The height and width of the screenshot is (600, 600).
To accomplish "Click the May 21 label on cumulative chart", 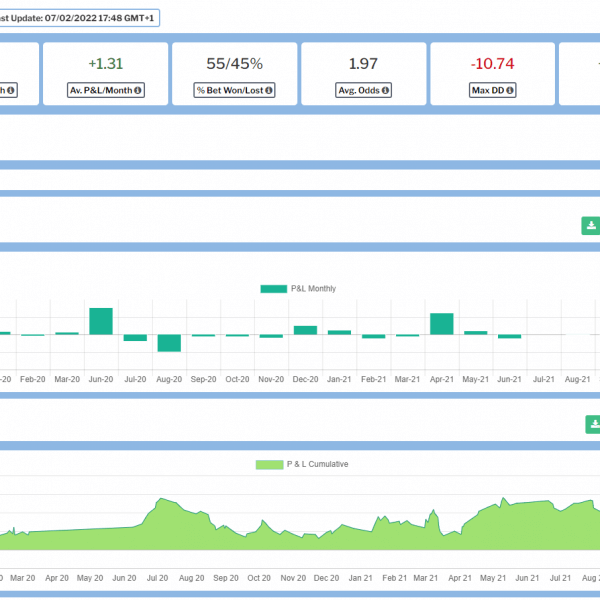I will [493, 578].
